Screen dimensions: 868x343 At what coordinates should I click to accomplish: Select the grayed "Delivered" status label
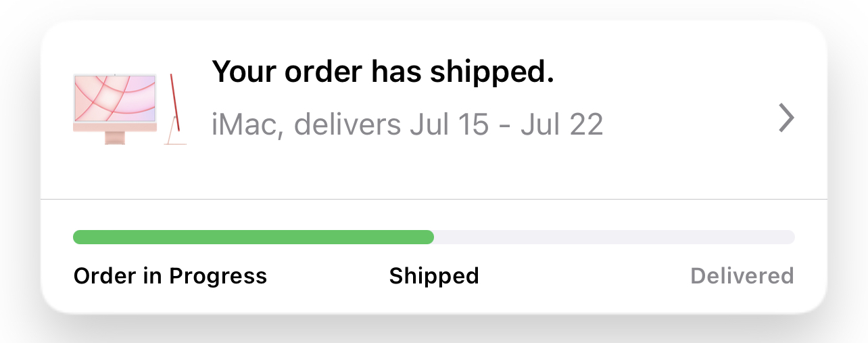pyautogui.click(x=742, y=276)
